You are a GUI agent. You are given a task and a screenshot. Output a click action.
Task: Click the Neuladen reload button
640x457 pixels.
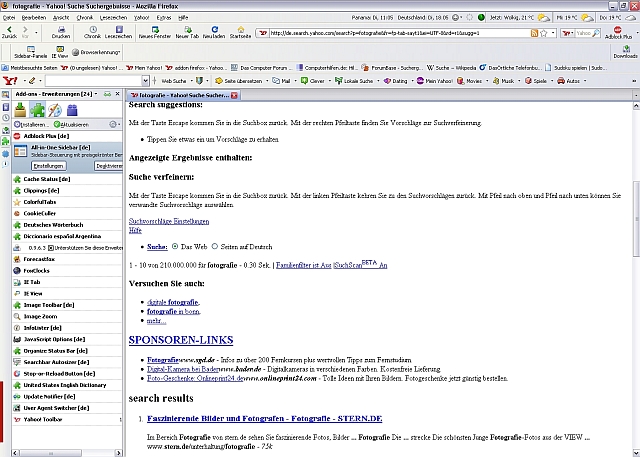(214, 30)
